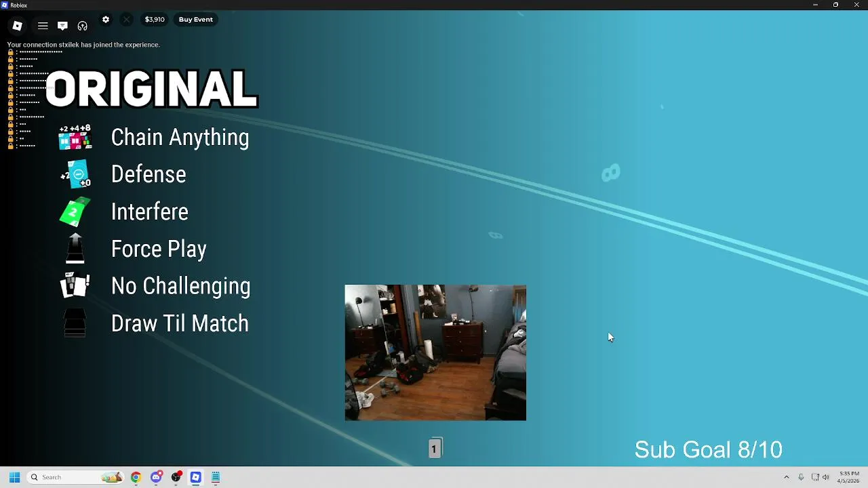868x488 pixels.
Task: Click the ORIGINAL mode heading
Action: [x=151, y=89]
